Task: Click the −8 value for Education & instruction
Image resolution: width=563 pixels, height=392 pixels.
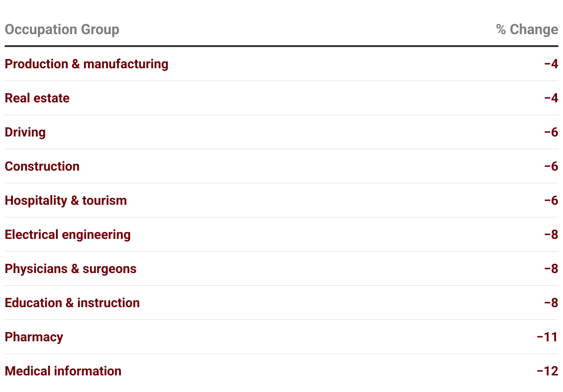Action: [x=551, y=303]
